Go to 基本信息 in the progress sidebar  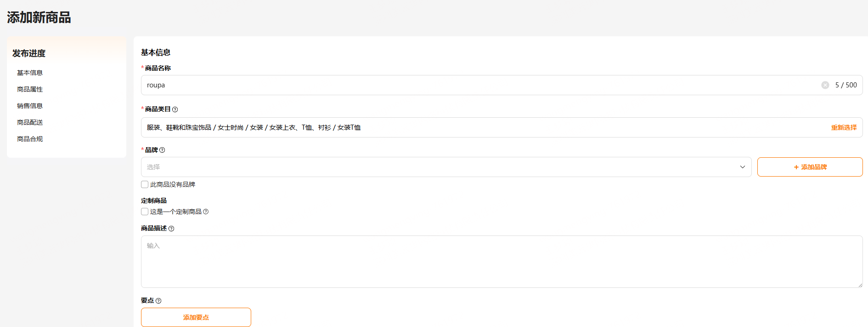click(x=30, y=73)
